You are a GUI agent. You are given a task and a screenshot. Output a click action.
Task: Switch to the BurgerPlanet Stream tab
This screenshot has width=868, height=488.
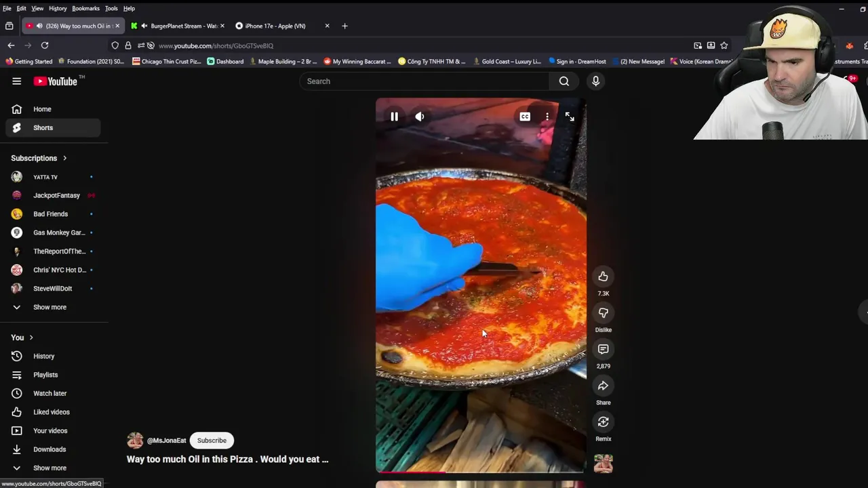[178, 26]
